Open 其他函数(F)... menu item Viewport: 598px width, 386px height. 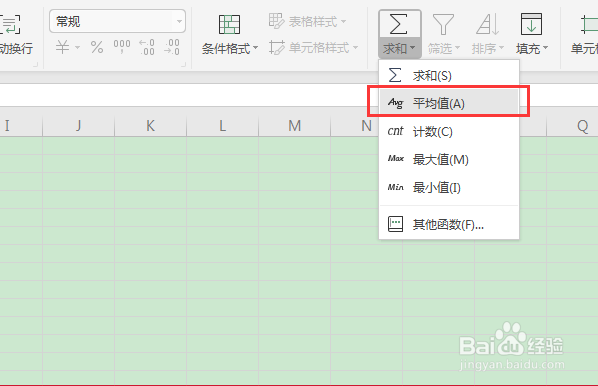[449, 224]
